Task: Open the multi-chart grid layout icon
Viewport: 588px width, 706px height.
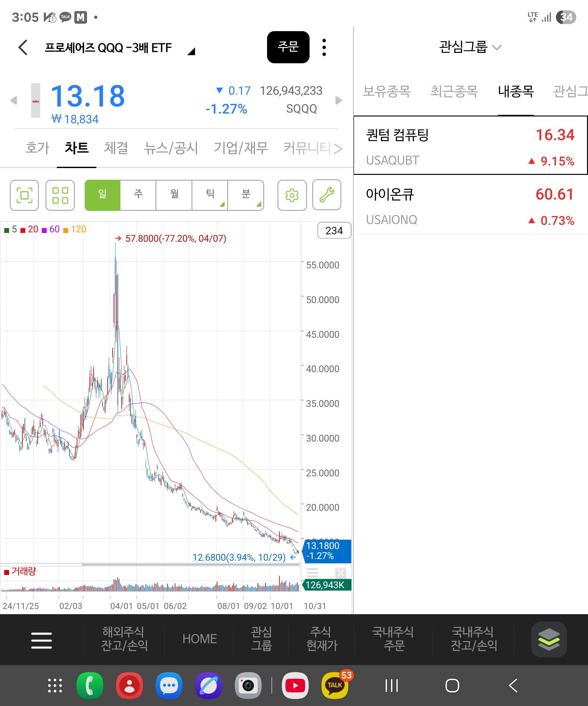Action: (60, 195)
